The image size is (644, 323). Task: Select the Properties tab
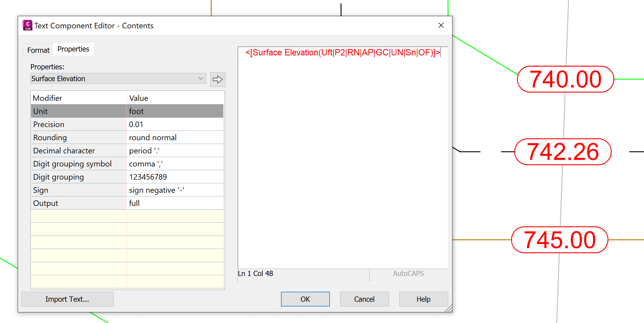(73, 49)
